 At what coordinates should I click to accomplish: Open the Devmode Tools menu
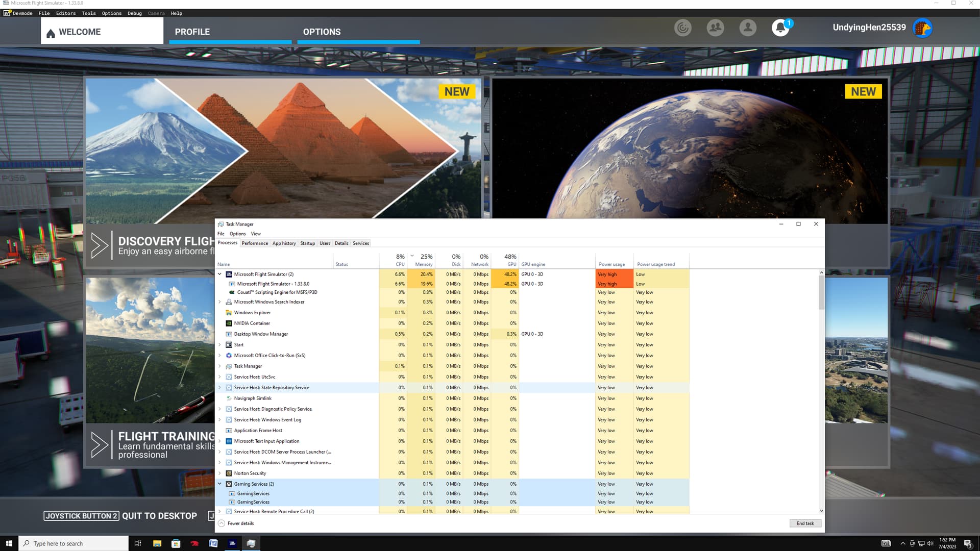[x=88, y=13]
